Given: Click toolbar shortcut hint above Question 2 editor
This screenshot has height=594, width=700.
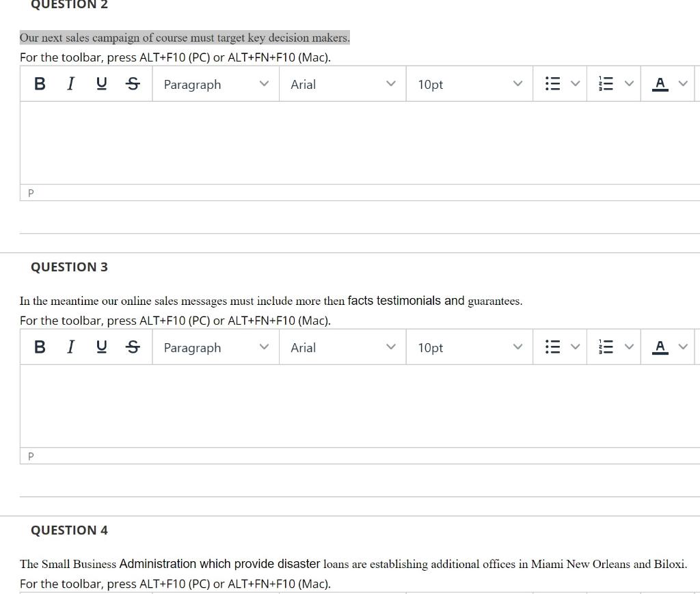Looking at the screenshot, I should click(176, 57).
